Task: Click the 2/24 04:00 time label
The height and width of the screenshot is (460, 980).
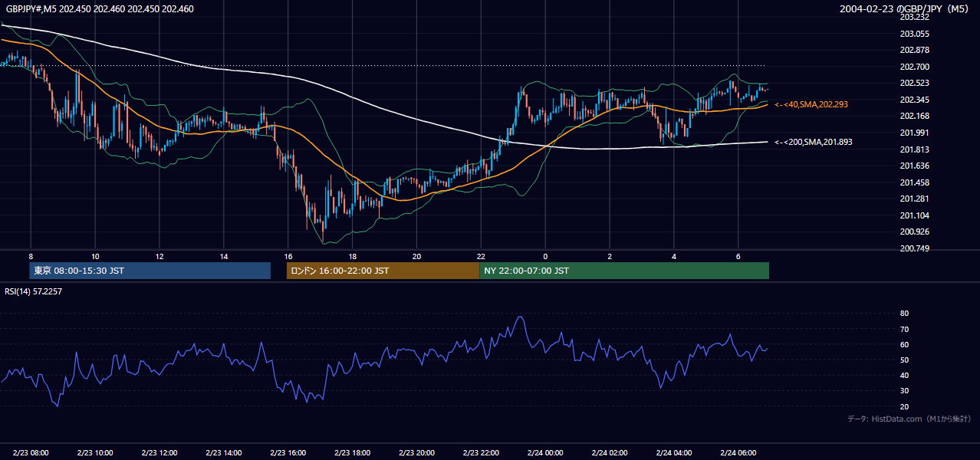Action: pyautogui.click(x=674, y=453)
